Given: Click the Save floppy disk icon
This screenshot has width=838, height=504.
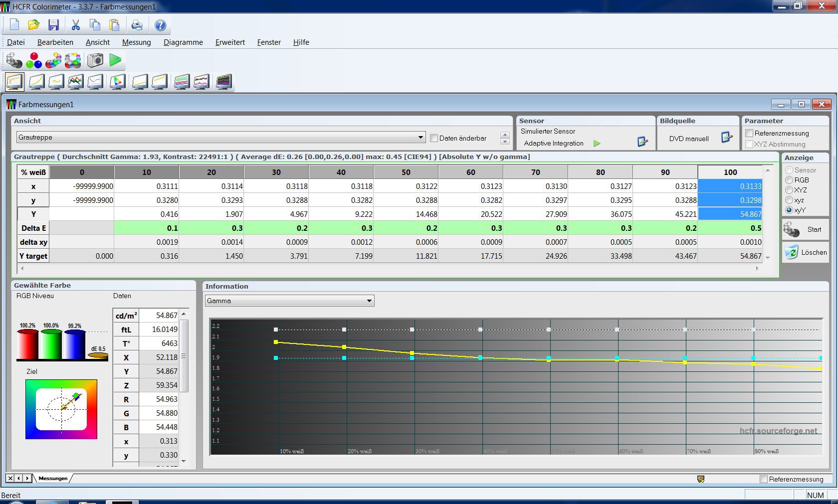Looking at the screenshot, I should click(53, 25).
